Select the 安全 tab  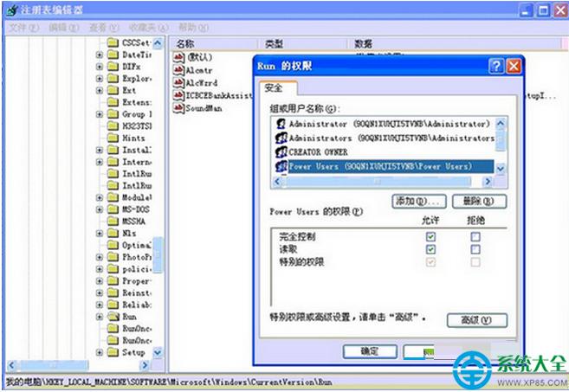point(279,87)
